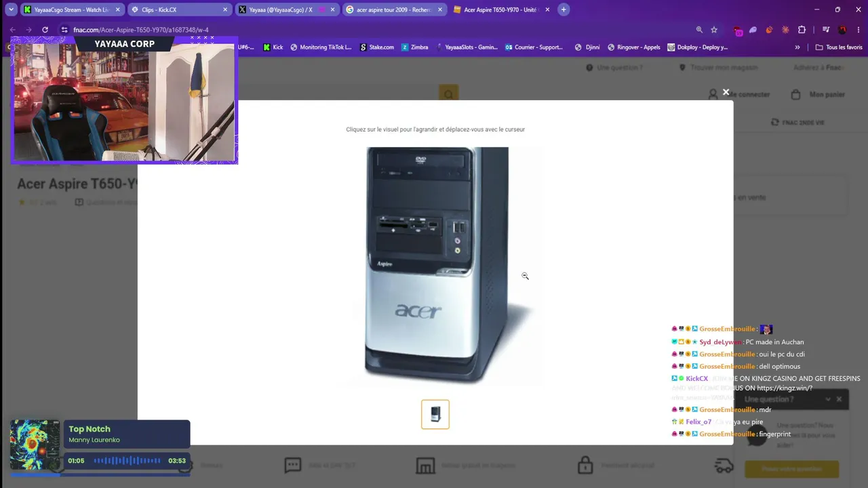Open the Tous les favoris folder
Image resolution: width=868 pixels, height=488 pixels.
tap(839, 47)
